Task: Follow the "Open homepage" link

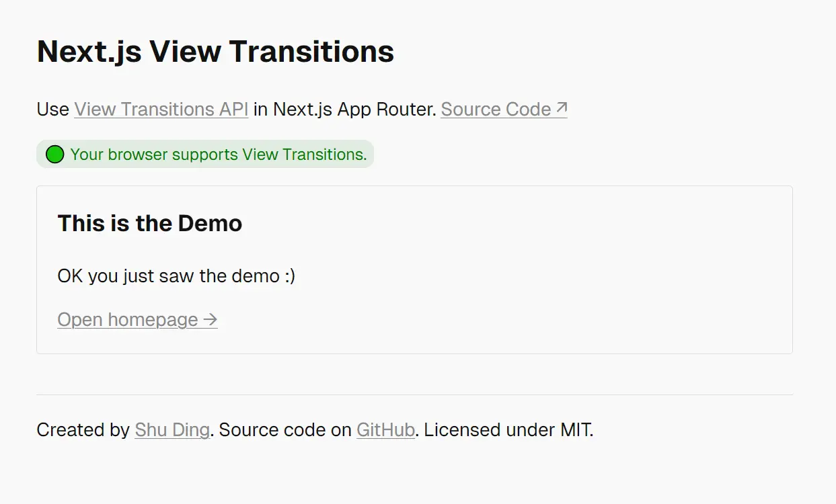Action: (x=128, y=320)
